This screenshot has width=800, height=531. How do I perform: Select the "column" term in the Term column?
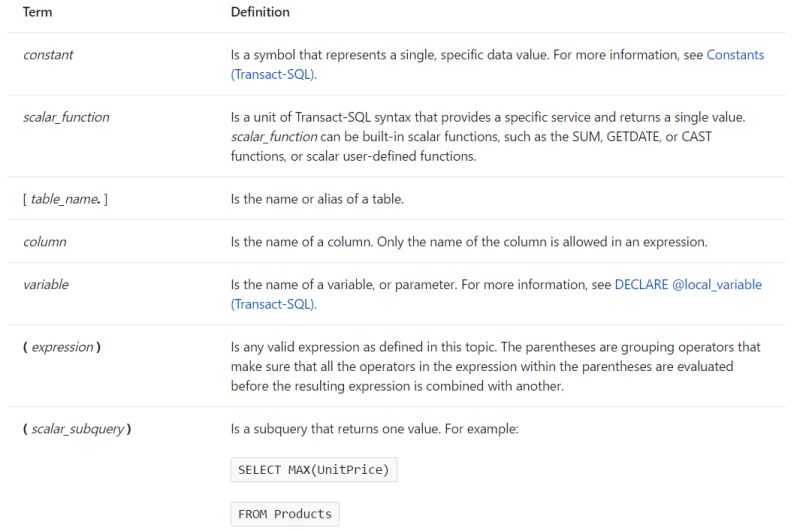click(44, 242)
